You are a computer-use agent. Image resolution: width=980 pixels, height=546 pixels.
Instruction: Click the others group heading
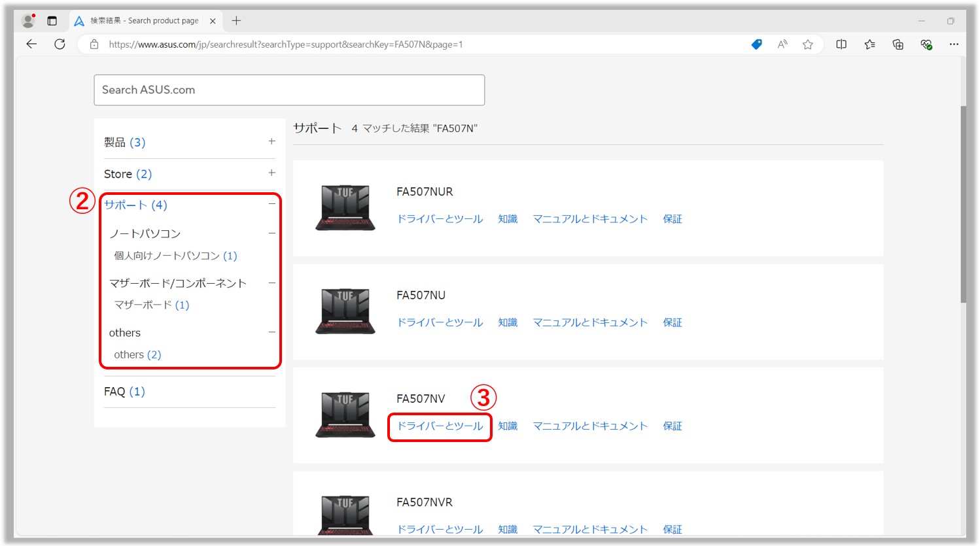(125, 333)
